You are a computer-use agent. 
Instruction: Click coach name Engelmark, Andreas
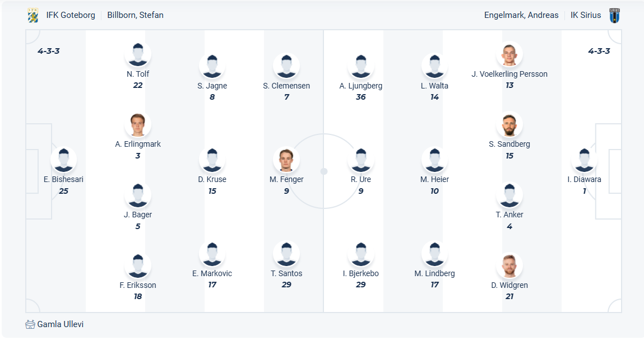point(521,15)
